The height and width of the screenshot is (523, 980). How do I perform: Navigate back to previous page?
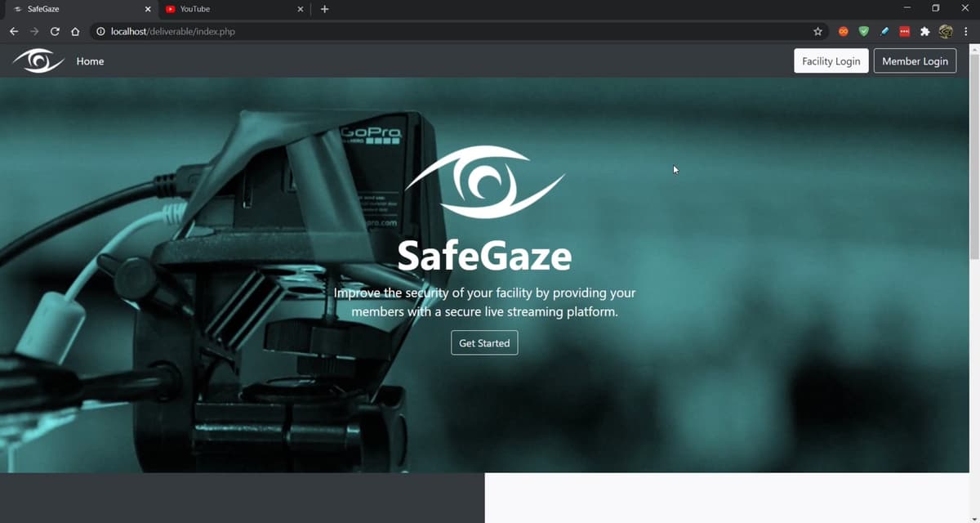tap(14, 32)
